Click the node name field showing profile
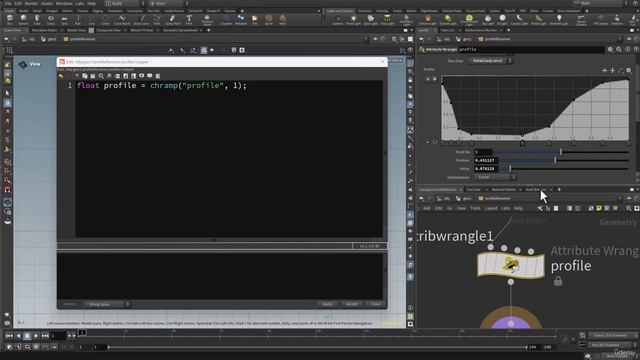Screen dimensions: 640x360 [531, 49]
